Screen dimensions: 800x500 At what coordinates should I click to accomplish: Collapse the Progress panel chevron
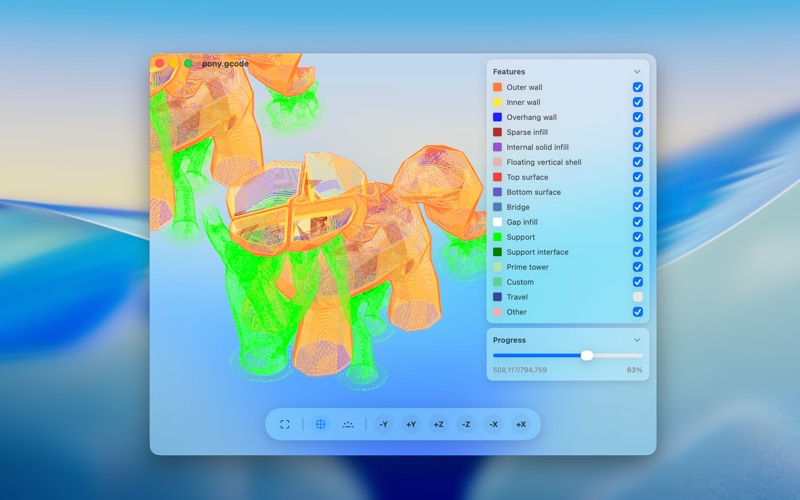tap(637, 340)
